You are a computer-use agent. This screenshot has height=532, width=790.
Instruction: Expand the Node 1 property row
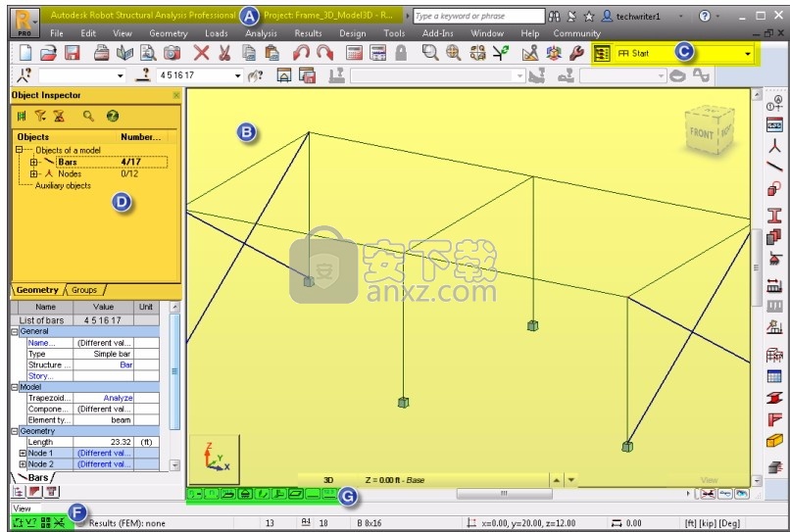(x=23, y=453)
